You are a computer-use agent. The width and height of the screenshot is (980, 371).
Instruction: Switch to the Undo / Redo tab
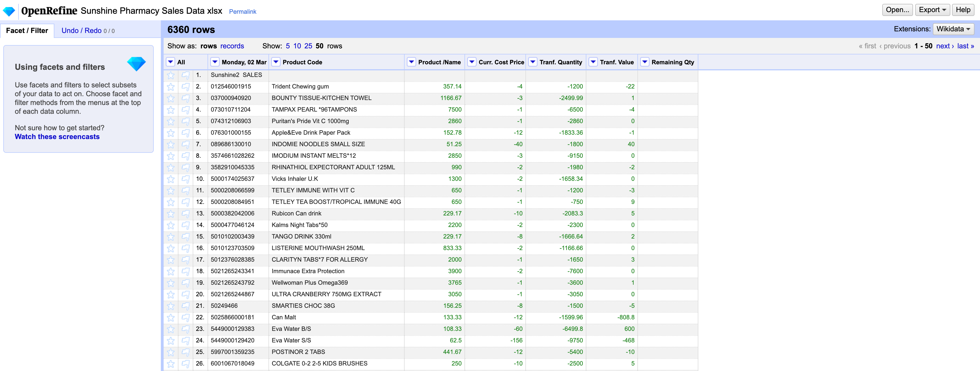82,31
